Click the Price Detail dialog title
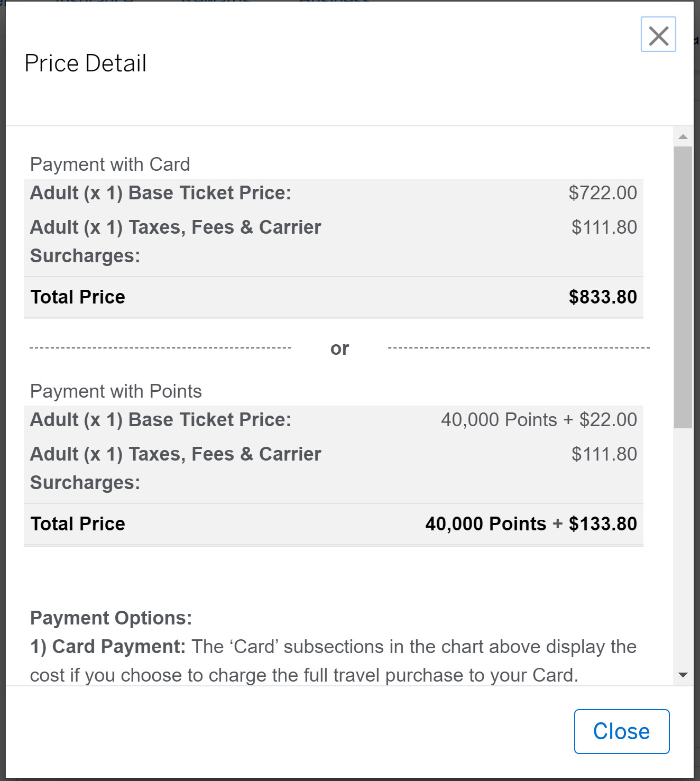Image resolution: width=700 pixels, height=781 pixels. click(86, 63)
